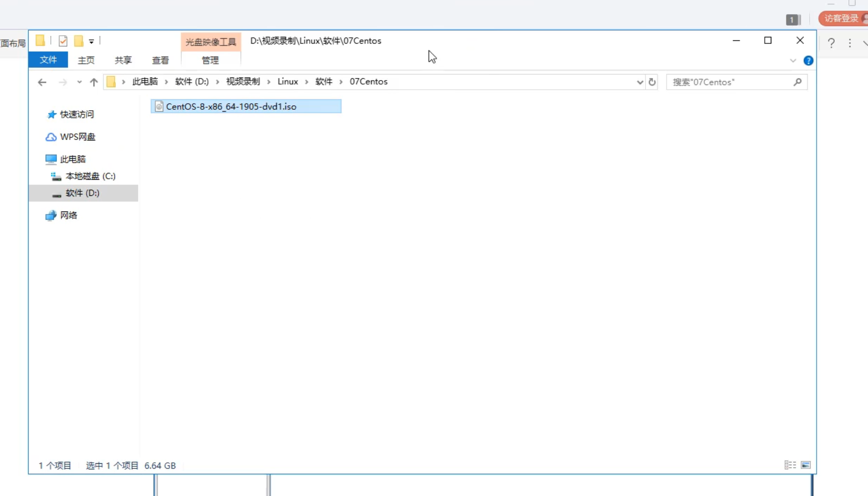Screen dimensions: 868x496
Task: Switch to the 查看 ribbon tab
Action: [161, 60]
